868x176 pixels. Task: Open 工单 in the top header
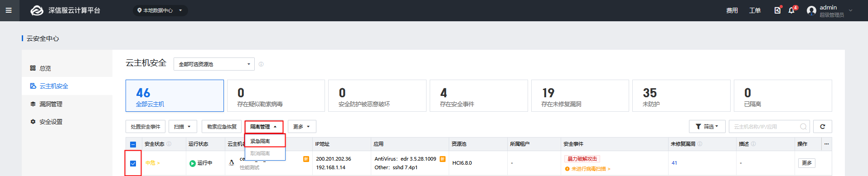755,10
